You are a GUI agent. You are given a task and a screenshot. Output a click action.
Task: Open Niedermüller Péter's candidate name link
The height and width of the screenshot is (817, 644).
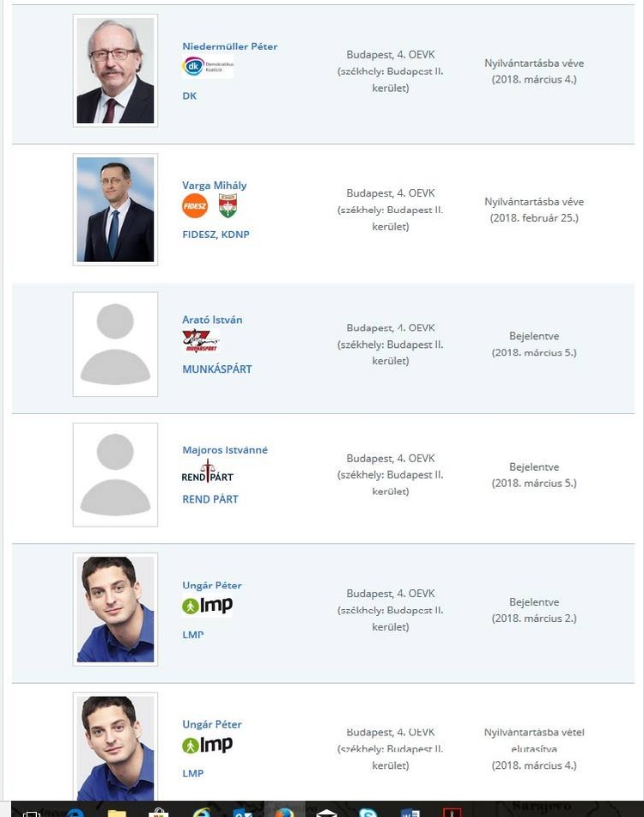tap(229, 46)
